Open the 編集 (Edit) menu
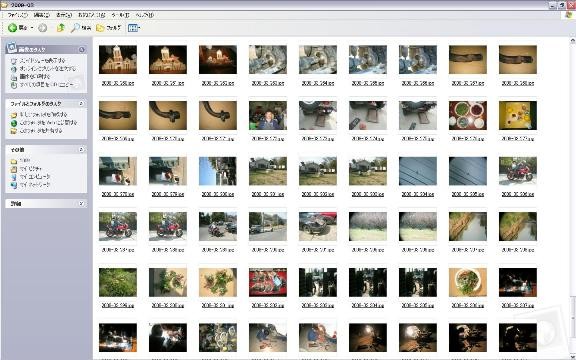Image resolution: width=576 pixels, height=360 pixels. pos(41,15)
